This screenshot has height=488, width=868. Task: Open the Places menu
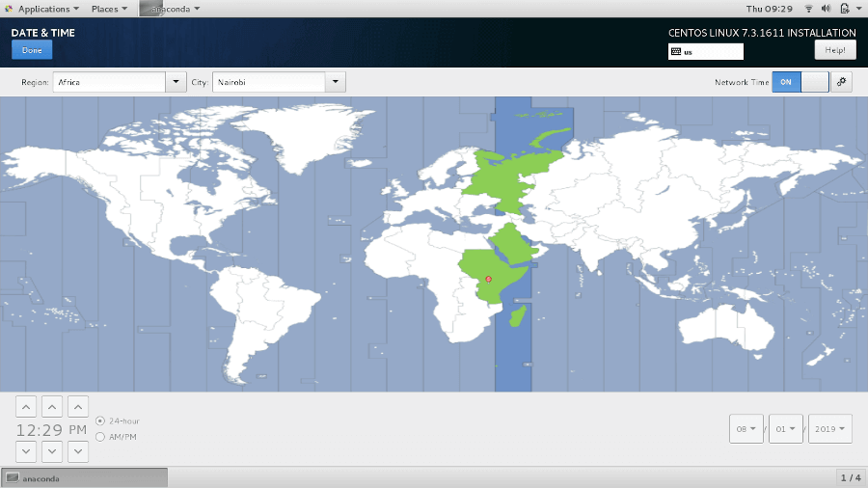coord(109,9)
